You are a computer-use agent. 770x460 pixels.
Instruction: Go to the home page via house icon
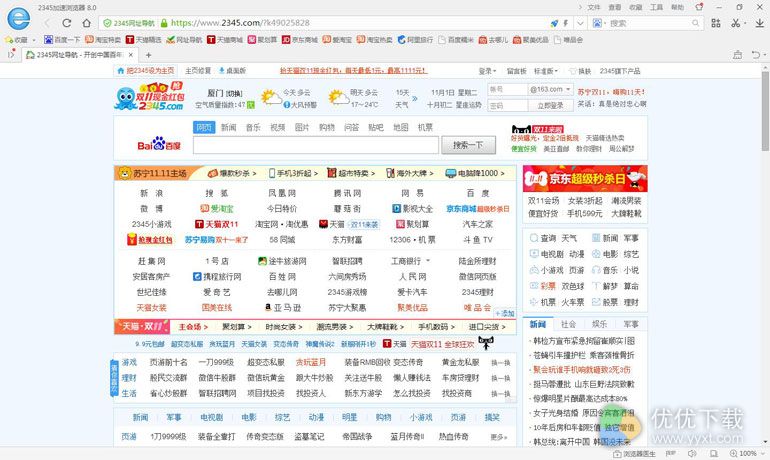click(x=86, y=23)
